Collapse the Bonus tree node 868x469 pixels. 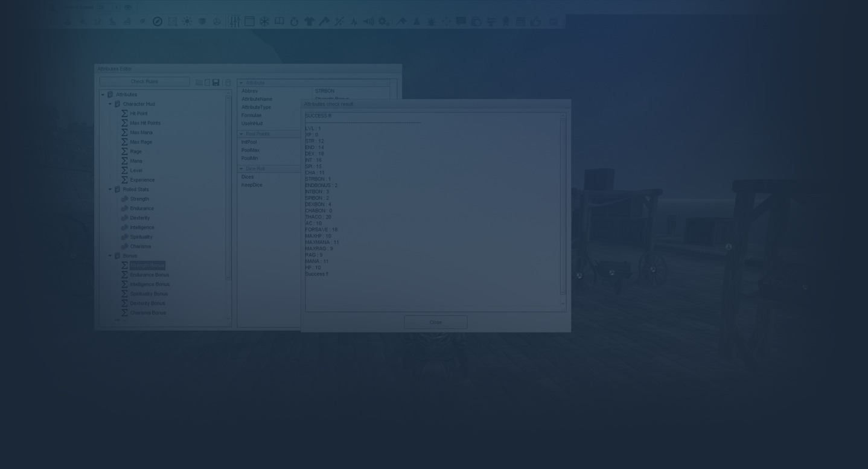tap(110, 256)
